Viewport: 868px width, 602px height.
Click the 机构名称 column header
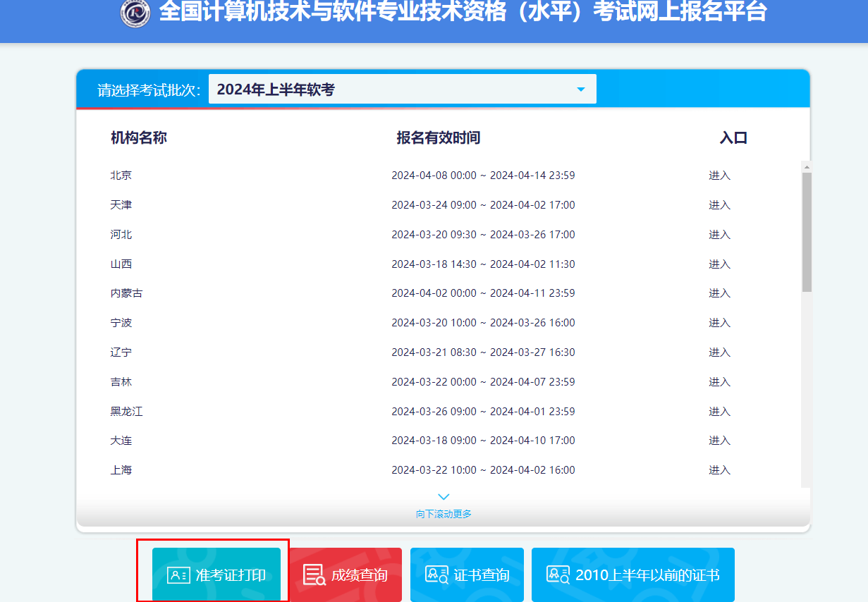pyautogui.click(x=139, y=137)
